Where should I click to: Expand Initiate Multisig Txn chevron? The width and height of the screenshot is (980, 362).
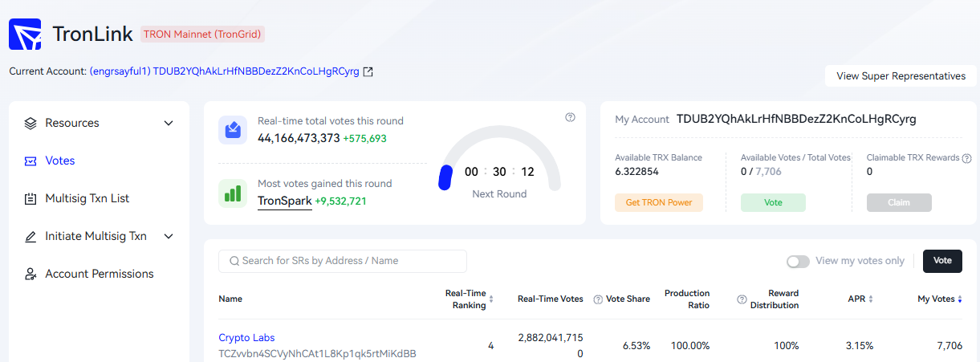pos(169,236)
